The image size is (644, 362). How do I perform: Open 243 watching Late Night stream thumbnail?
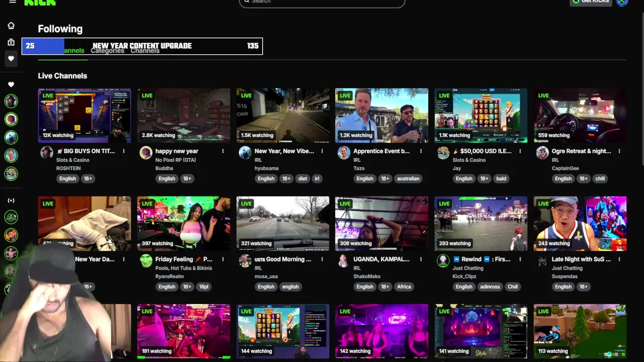[x=580, y=224]
